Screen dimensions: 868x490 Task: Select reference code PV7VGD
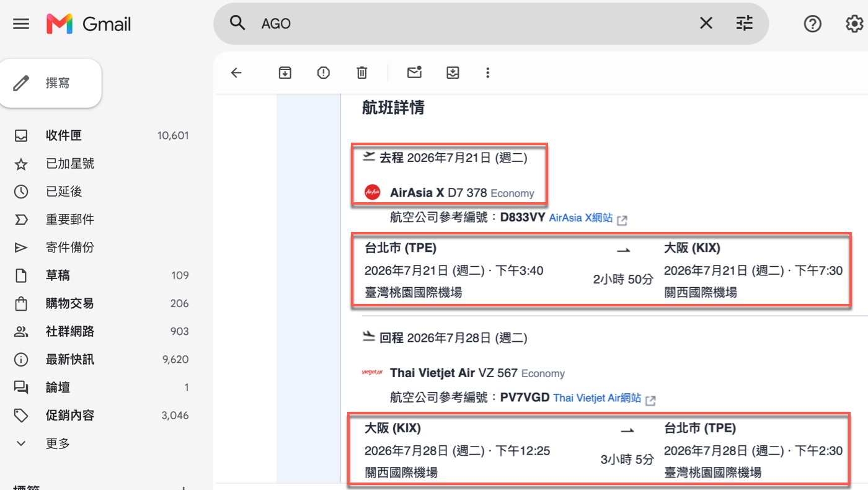pos(525,398)
